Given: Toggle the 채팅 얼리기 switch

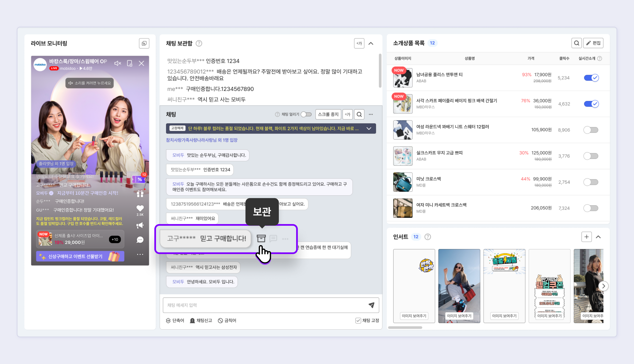Looking at the screenshot, I should (306, 115).
